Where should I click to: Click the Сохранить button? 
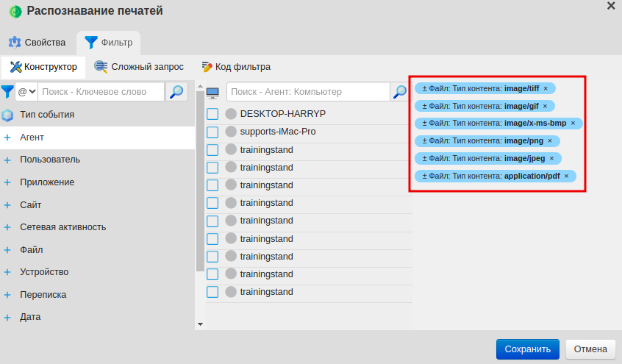[527, 349]
